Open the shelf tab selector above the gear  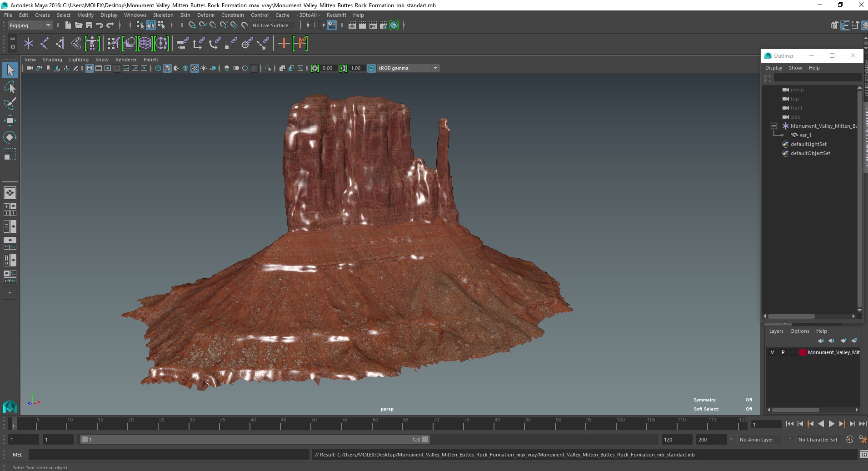(12, 39)
